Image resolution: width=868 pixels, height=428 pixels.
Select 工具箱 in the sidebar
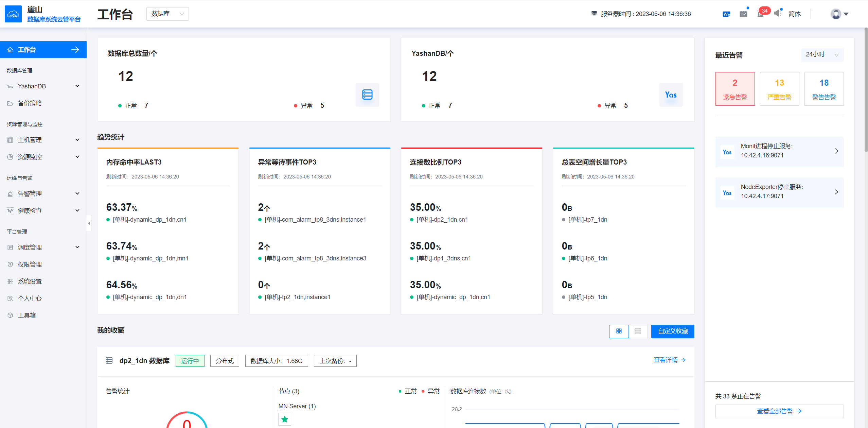click(26, 315)
